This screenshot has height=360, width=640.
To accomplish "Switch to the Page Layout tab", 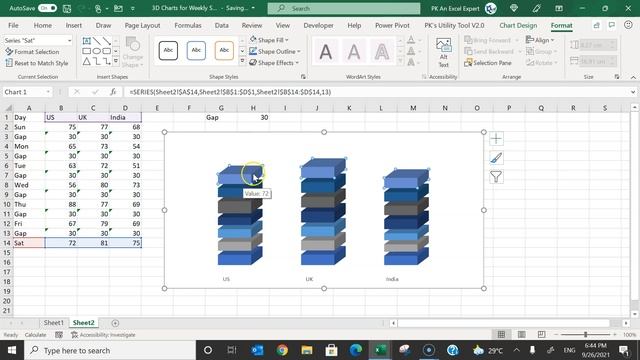I will 142,25.
